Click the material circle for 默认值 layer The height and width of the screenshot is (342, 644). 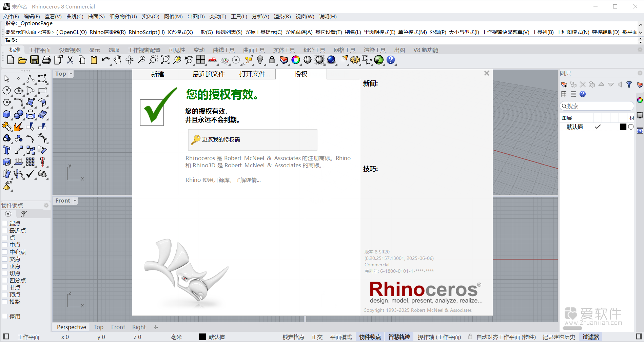pyautogui.click(x=631, y=127)
